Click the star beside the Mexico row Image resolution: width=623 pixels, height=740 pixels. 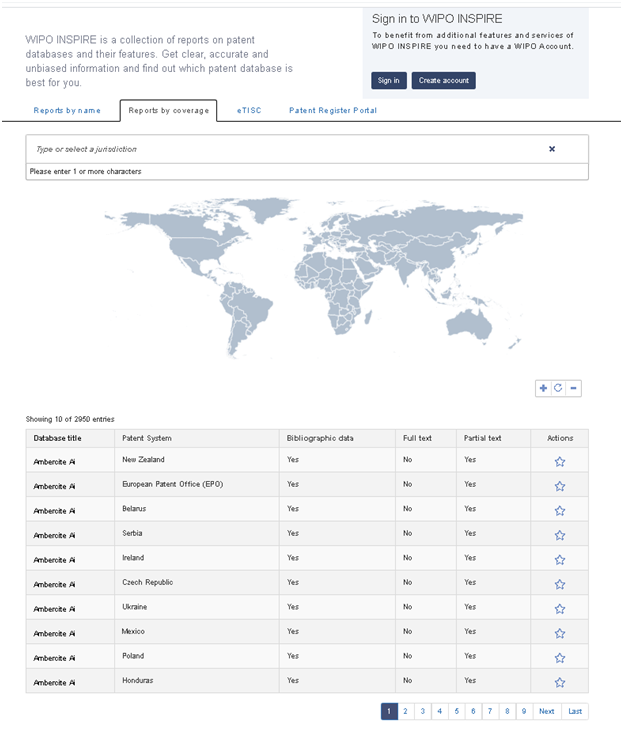tap(560, 633)
